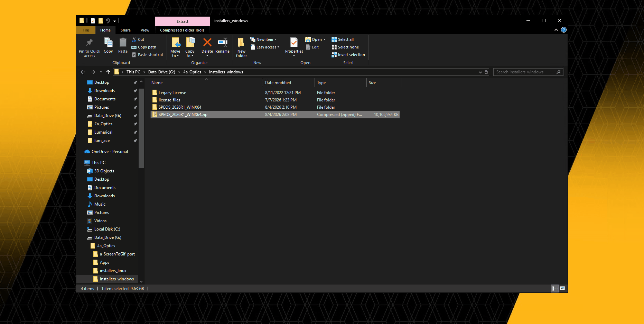Image resolution: width=644 pixels, height=324 pixels.
Task: Unpin Documents from Quick access
Action: coord(135,99)
